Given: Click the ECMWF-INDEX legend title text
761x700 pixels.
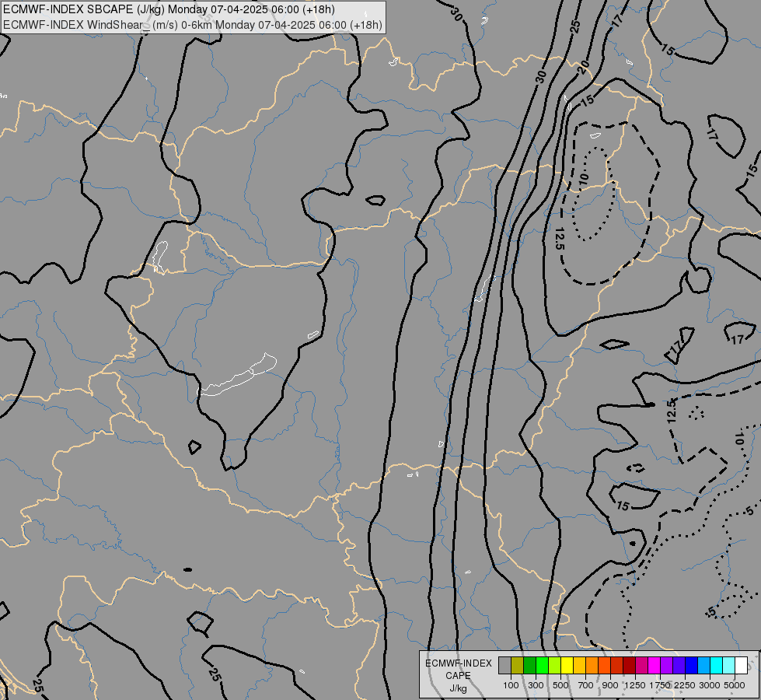Looking at the screenshot, I should click(459, 663).
